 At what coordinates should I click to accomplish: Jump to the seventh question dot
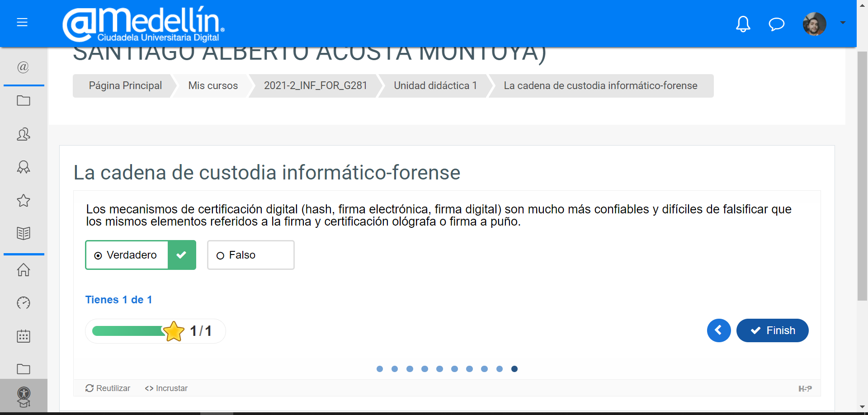click(x=469, y=369)
